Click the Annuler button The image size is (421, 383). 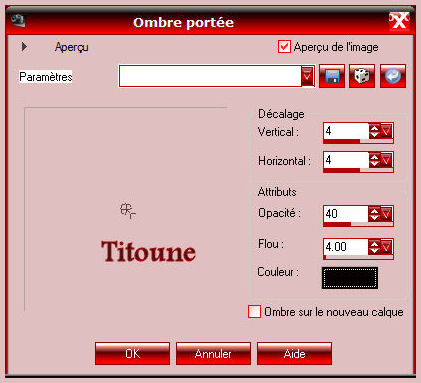tap(213, 353)
